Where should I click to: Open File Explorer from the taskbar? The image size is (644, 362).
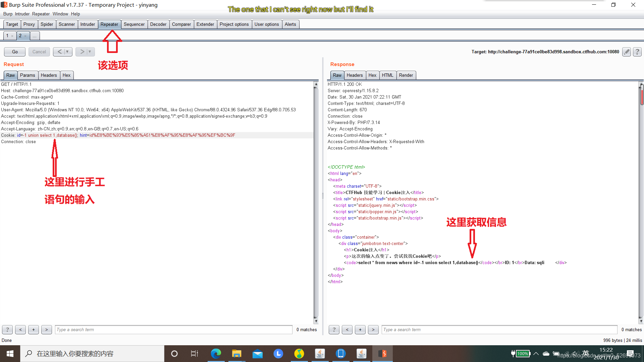click(236, 354)
